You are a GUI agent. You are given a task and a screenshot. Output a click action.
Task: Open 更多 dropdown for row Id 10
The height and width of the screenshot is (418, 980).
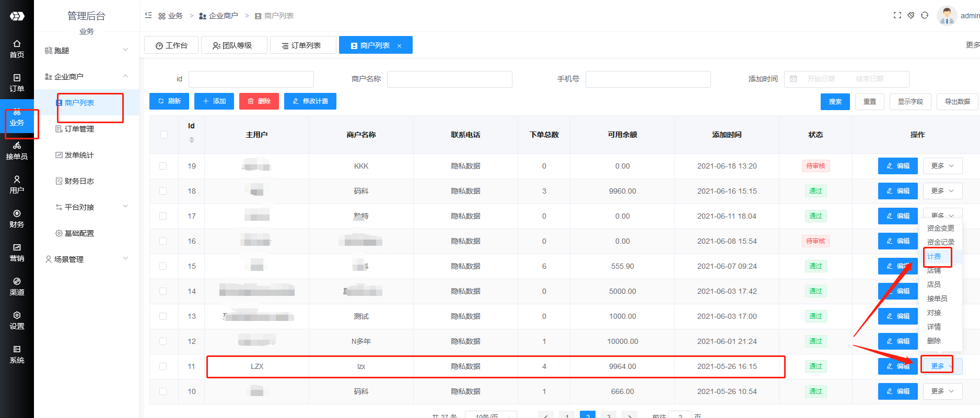[x=942, y=391]
